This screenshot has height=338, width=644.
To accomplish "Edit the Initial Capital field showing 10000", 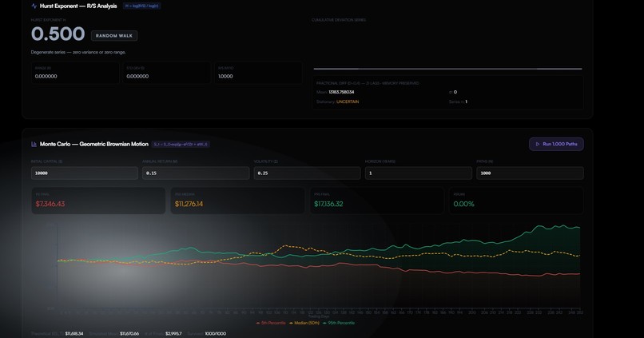I will (x=85, y=173).
